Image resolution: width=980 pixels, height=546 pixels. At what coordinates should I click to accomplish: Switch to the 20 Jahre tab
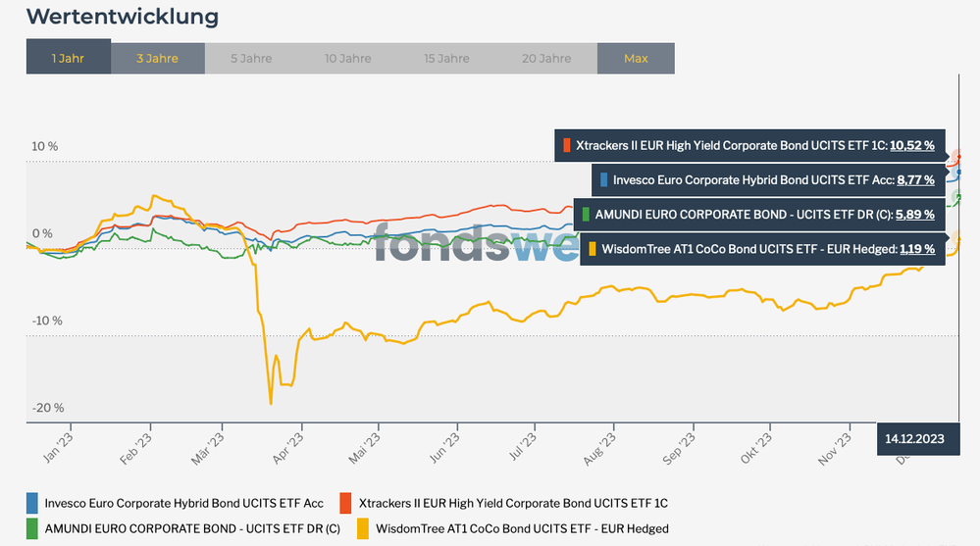(x=544, y=59)
